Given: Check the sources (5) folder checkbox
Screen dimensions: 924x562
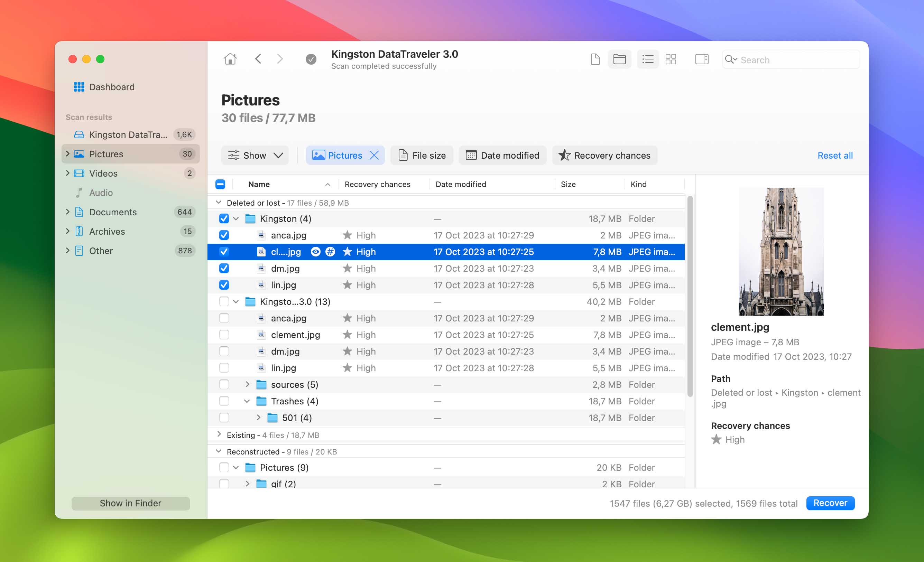Looking at the screenshot, I should [x=224, y=385].
